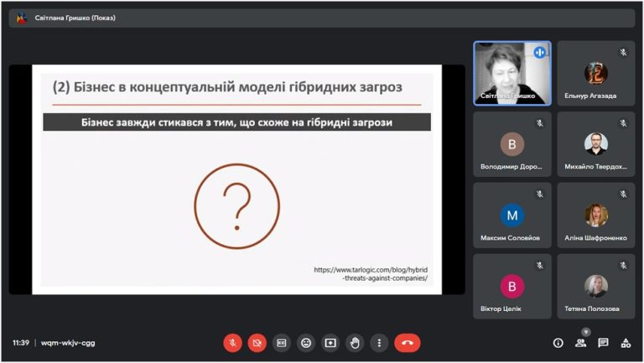Unmute the microphone button
This screenshot has width=644, height=363.
point(232,343)
